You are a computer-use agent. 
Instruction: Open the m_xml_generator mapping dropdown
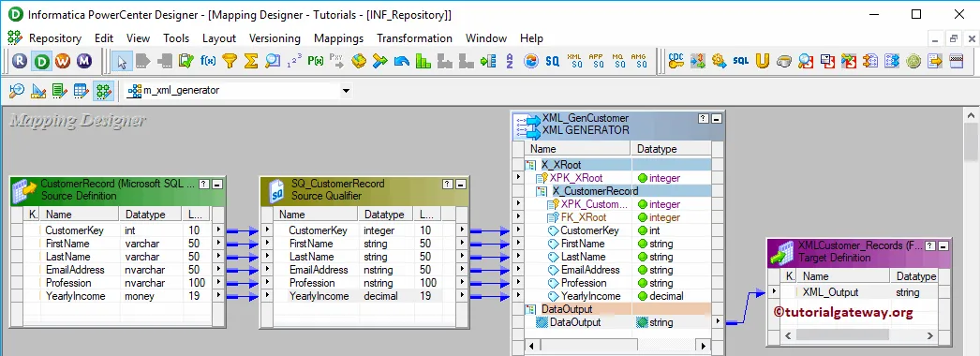pyautogui.click(x=347, y=91)
